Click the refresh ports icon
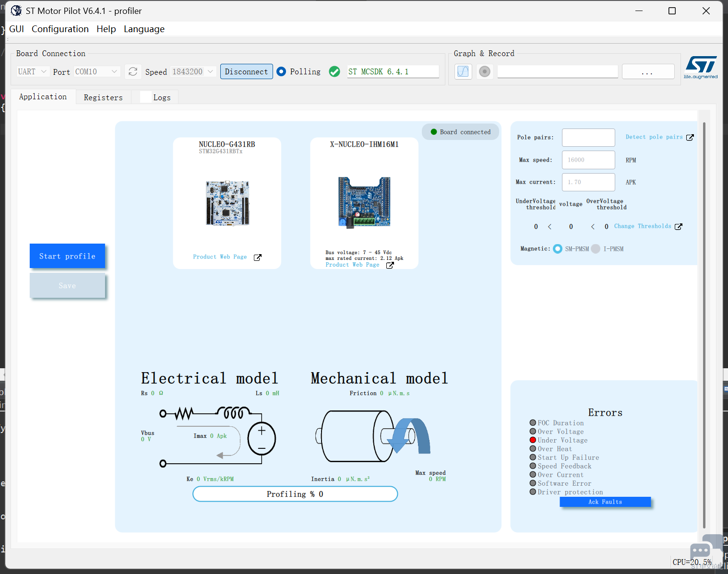The width and height of the screenshot is (728, 574). (133, 71)
